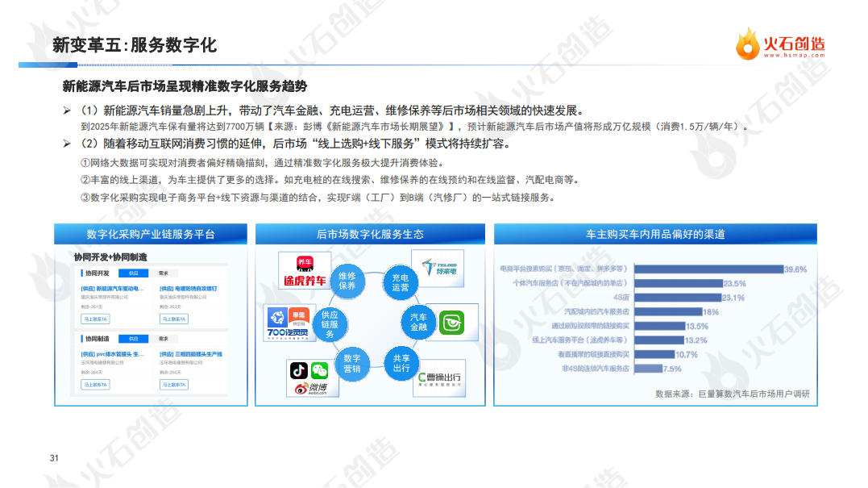Select the 数字营销 circle
868x488 pixels.
351,363
